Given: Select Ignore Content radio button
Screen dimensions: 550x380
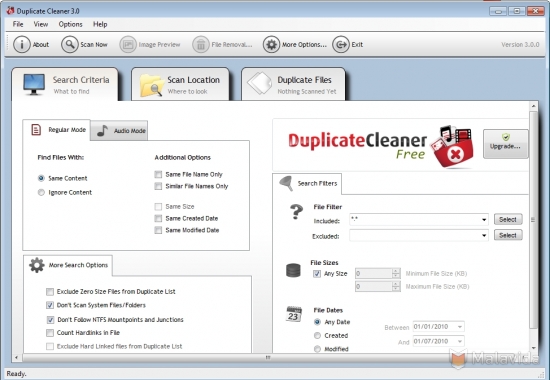Looking at the screenshot, I should click(41, 192).
